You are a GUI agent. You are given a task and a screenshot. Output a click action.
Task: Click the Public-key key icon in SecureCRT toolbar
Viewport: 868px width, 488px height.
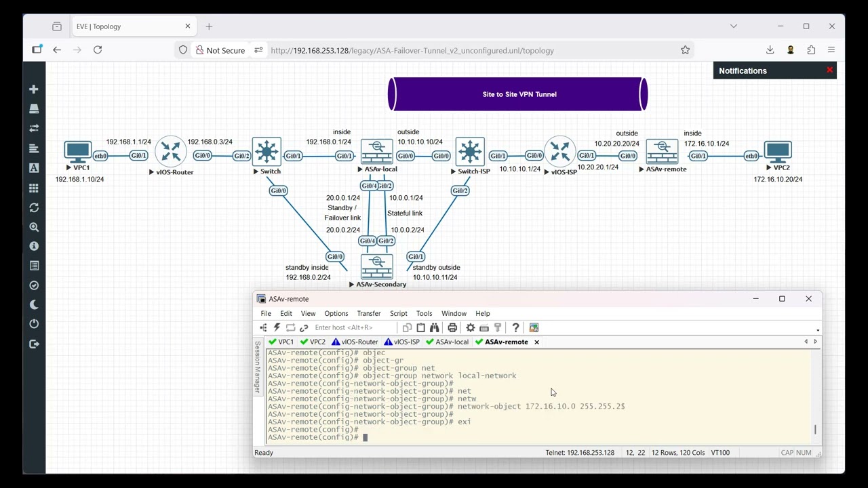pos(498,328)
